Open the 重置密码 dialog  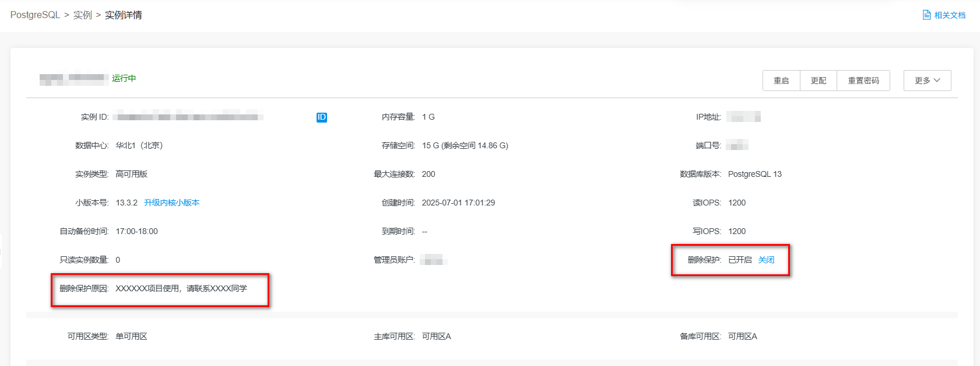tap(863, 81)
